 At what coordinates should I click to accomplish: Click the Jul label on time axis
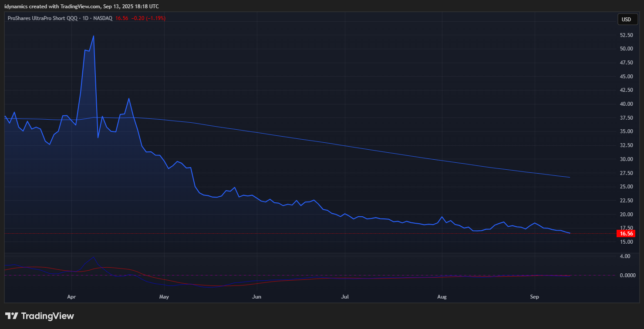[x=345, y=297]
